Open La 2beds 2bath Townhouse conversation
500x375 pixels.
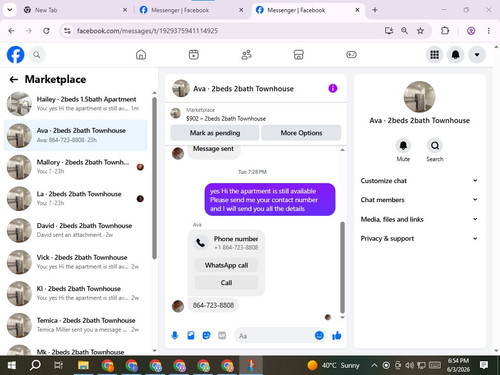pyautogui.click(x=76, y=198)
